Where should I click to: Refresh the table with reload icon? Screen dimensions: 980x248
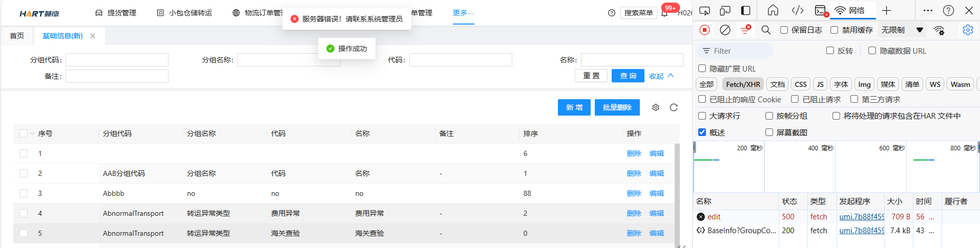pyautogui.click(x=674, y=107)
